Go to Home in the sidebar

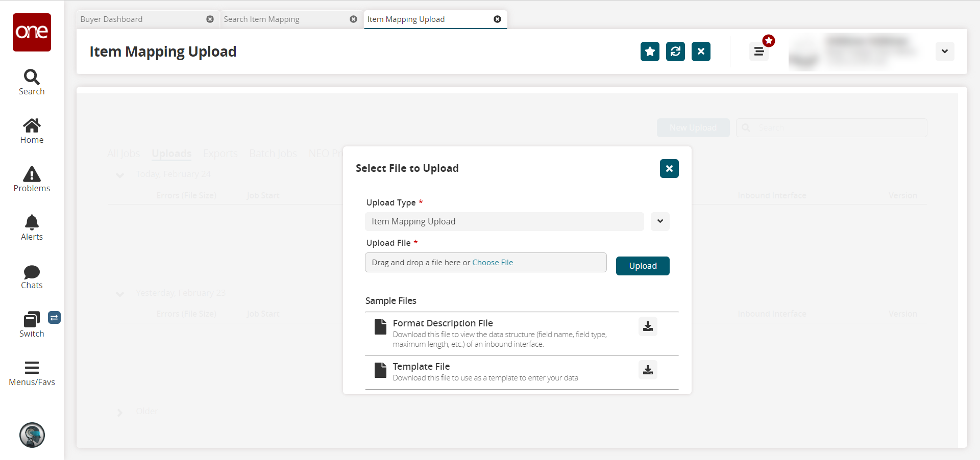point(32,126)
